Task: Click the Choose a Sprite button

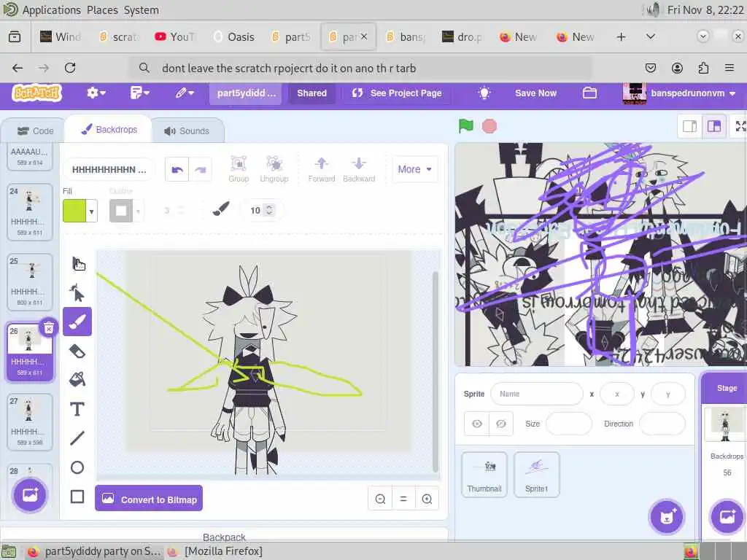Action: (667, 517)
